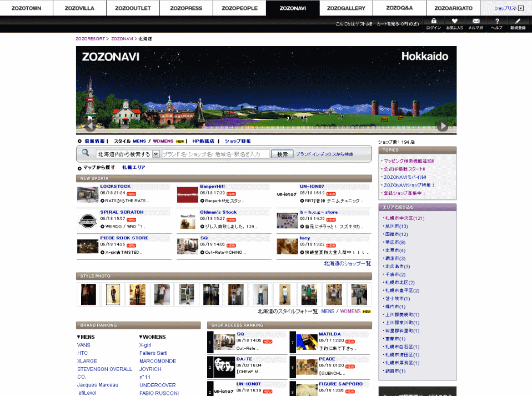Switch to ZOZOQ&A tab
The height and width of the screenshot is (396, 532).
[x=399, y=8]
